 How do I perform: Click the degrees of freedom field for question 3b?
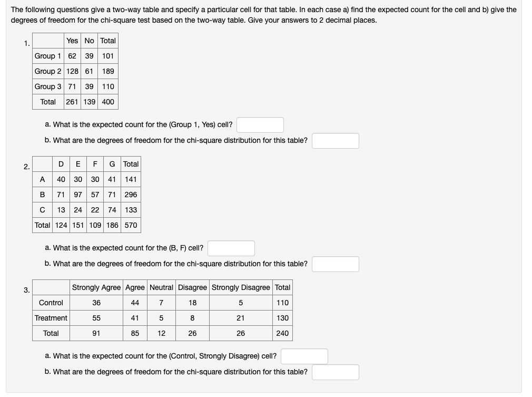pyautogui.click(x=336, y=372)
